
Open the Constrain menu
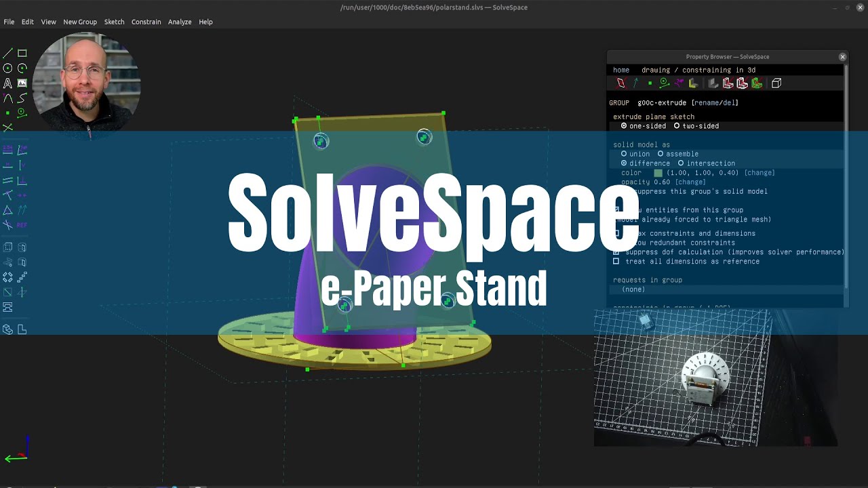pyautogui.click(x=146, y=22)
